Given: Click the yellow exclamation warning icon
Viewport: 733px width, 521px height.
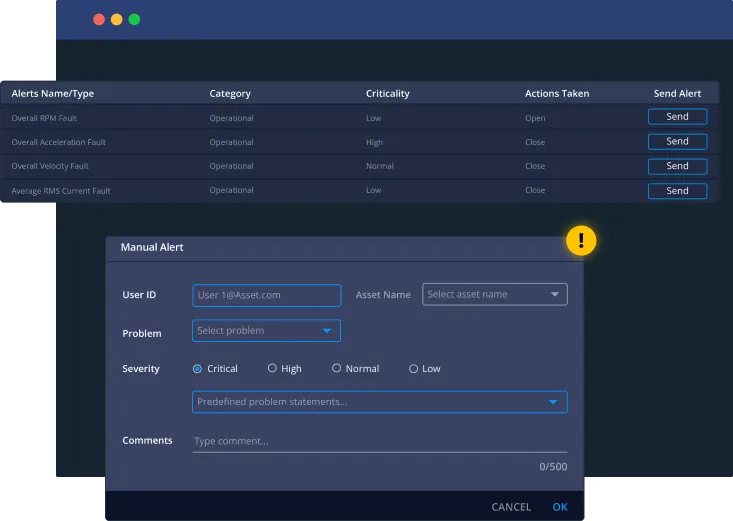Looking at the screenshot, I should coord(581,240).
